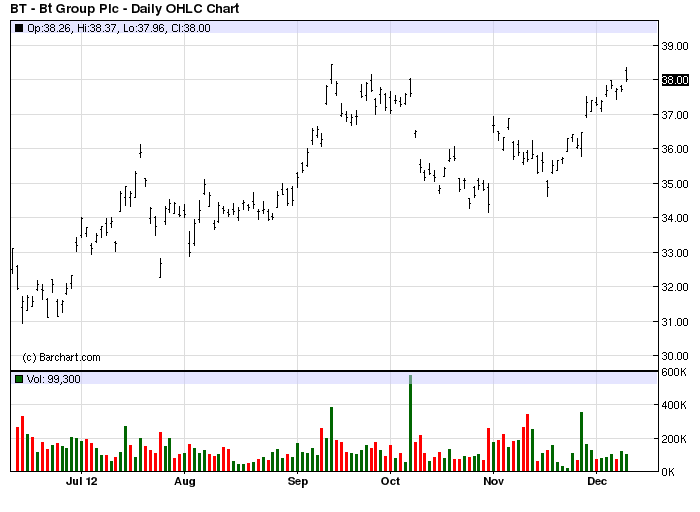Click the 36.00 price axis label

pos(675,149)
